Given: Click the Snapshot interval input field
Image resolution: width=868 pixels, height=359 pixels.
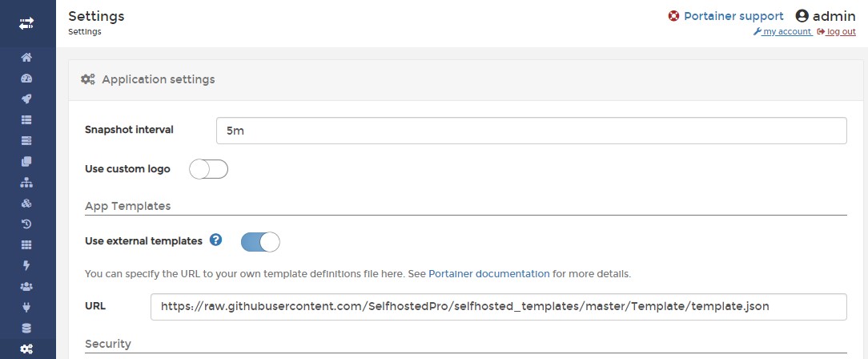Looking at the screenshot, I should click(532, 131).
